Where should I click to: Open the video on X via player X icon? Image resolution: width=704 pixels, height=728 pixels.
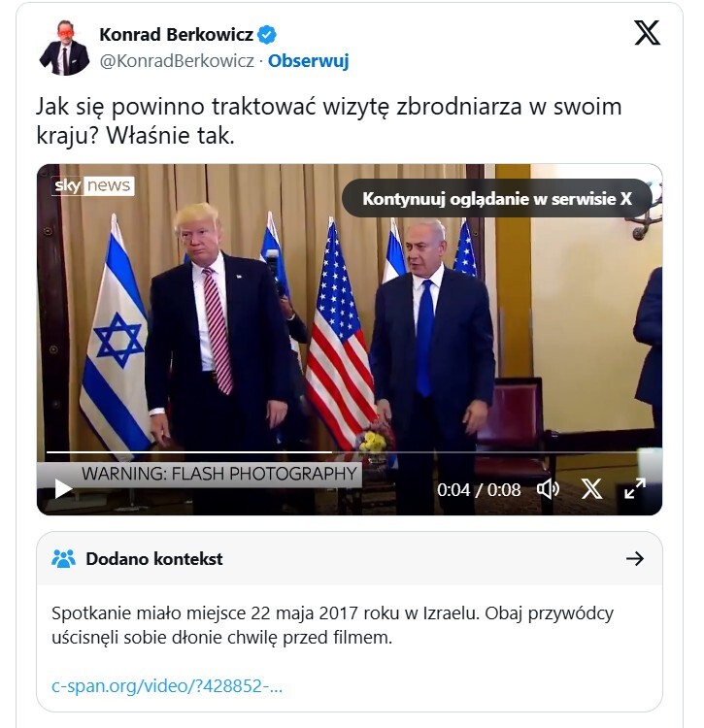click(591, 489)
